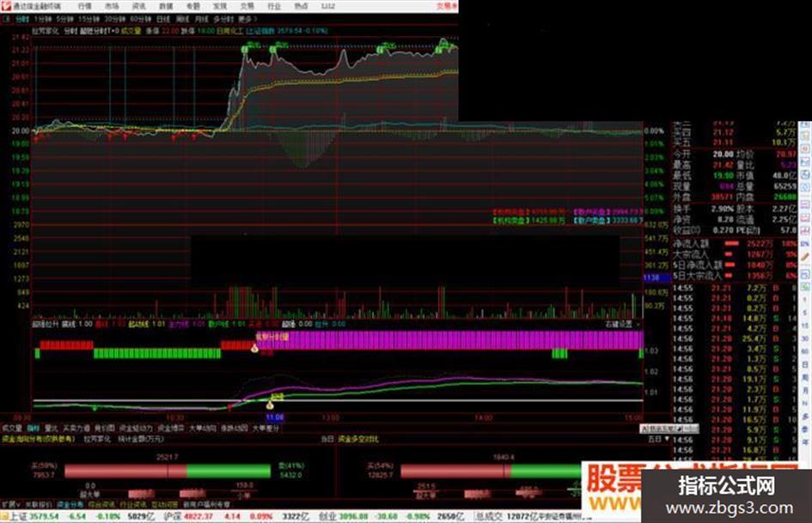
Task: Click the 大宗流入 row in quote panel
Action: click(x=735, y=254)
